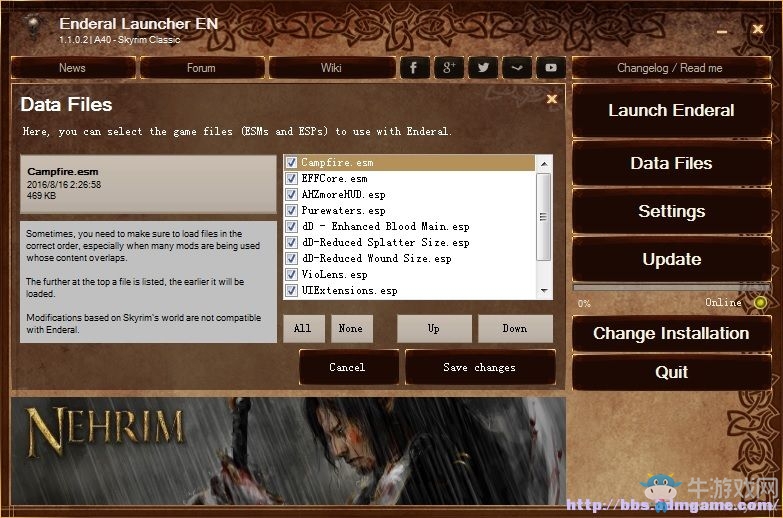Uncheck the EFFCore.esm checkbox
Viewport: 783px width, 518px height.
point(291,178)
